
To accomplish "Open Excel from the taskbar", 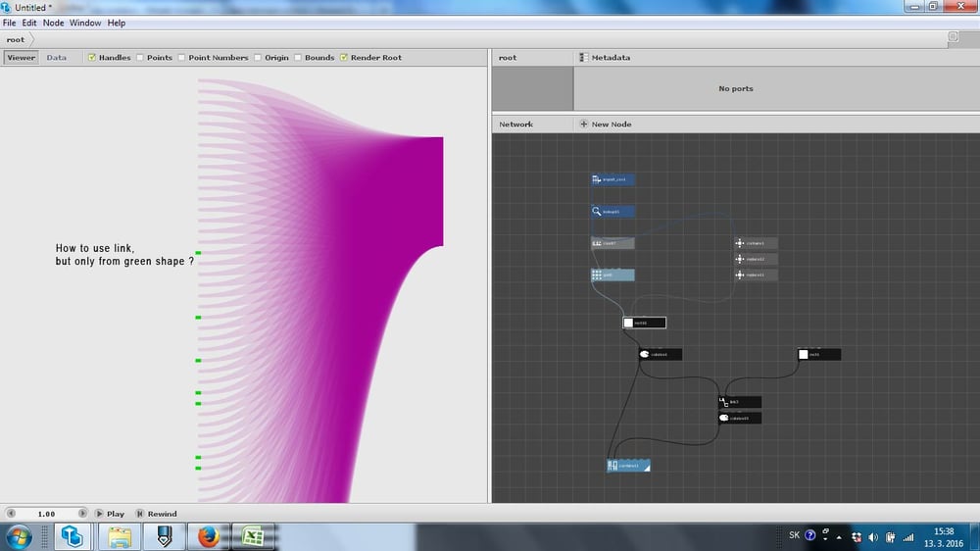I will point(253,536).
